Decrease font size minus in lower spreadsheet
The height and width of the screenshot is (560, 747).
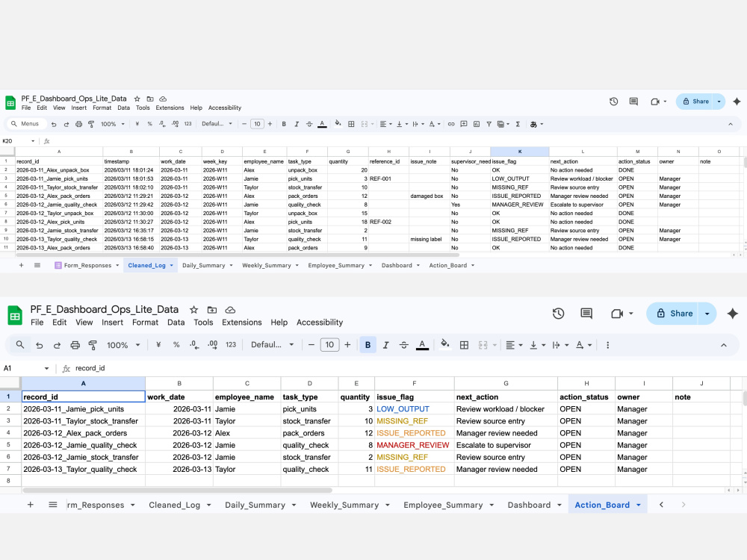pos(311,345)
